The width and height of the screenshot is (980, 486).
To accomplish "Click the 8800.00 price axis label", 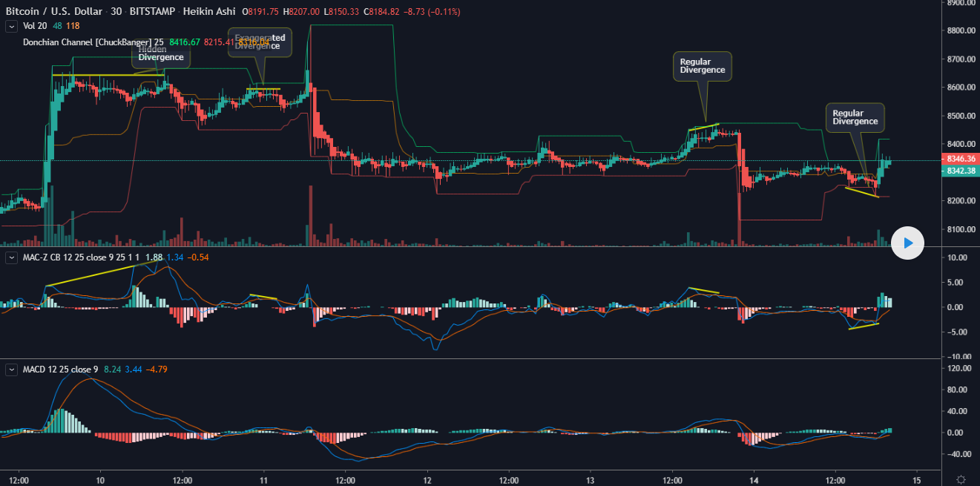I will [x=961, y=30].
